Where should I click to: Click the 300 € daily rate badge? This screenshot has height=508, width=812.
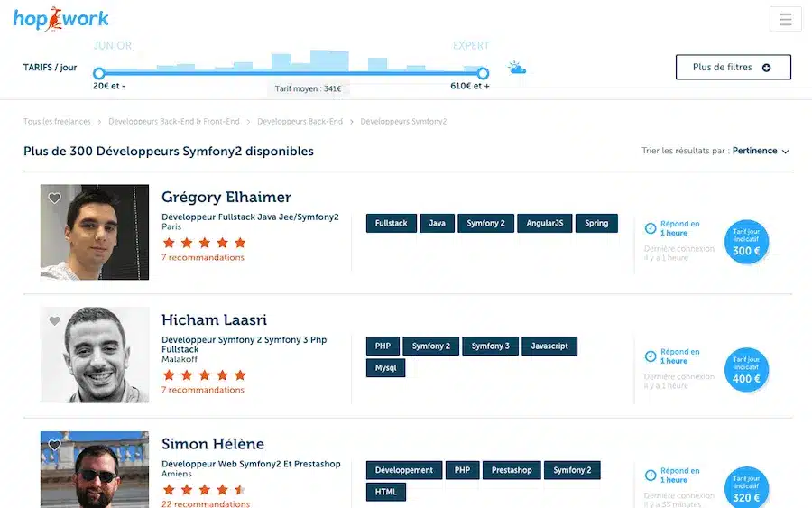click(746, 243)
